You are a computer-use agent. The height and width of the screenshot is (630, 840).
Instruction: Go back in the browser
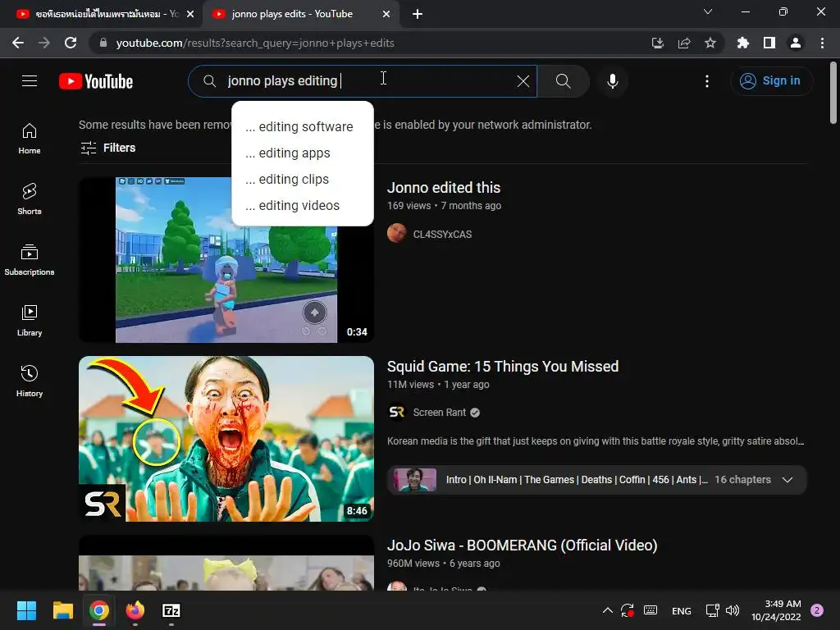(18, 43)
